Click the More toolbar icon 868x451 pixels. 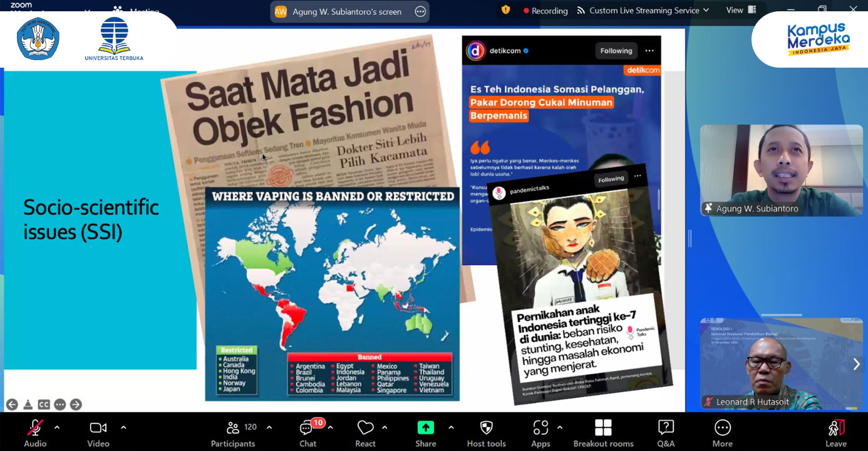722,431
